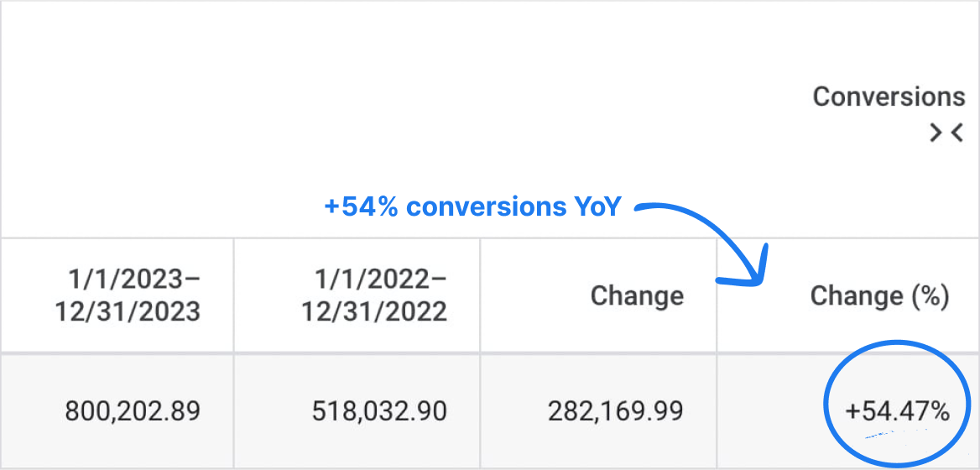Click the 1/1/2023– start date text
Screen dimensions: 980x470
click(134, 279)
